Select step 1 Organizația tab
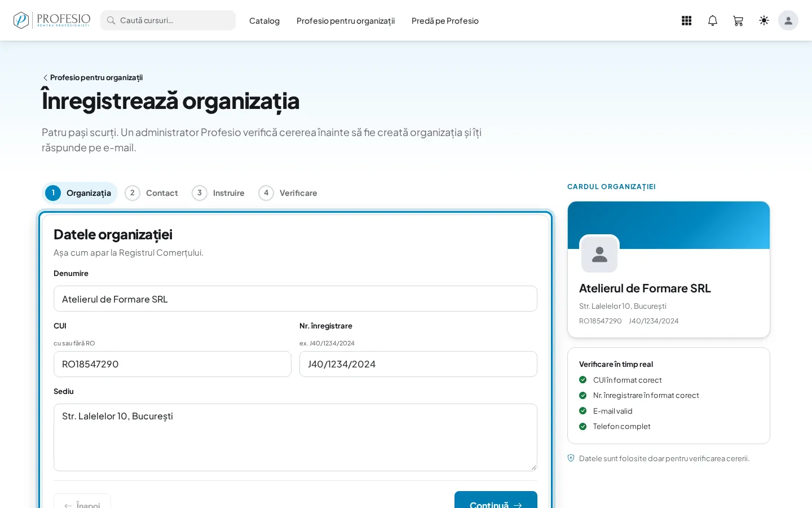The image size is (812, 508). 80,193
